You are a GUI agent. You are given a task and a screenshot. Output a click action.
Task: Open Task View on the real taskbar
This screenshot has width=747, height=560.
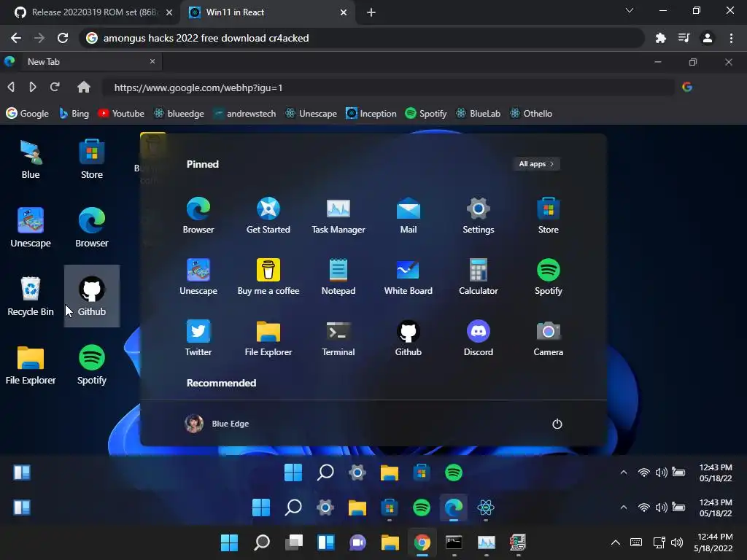point(294,542)
